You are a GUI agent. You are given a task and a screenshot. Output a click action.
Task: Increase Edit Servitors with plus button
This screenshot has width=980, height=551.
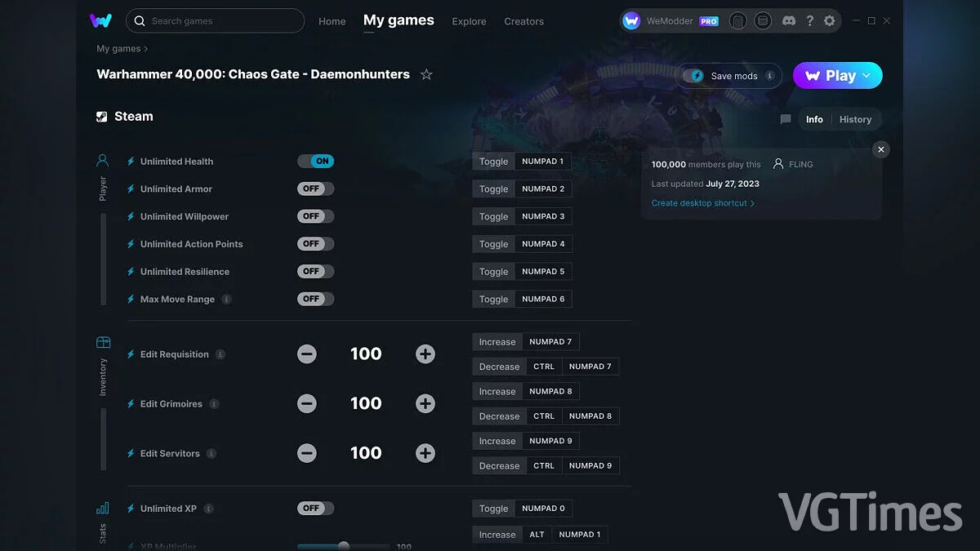(425, 453)
